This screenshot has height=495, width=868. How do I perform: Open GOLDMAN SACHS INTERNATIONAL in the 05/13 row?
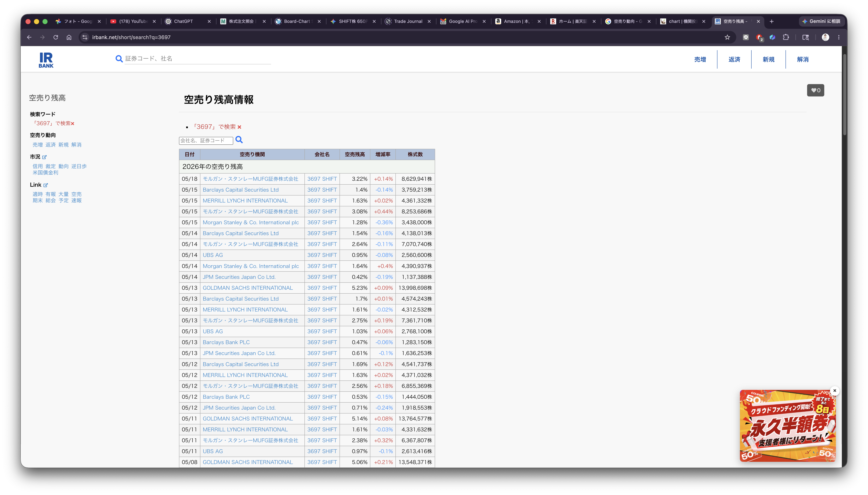pos(248,288)
